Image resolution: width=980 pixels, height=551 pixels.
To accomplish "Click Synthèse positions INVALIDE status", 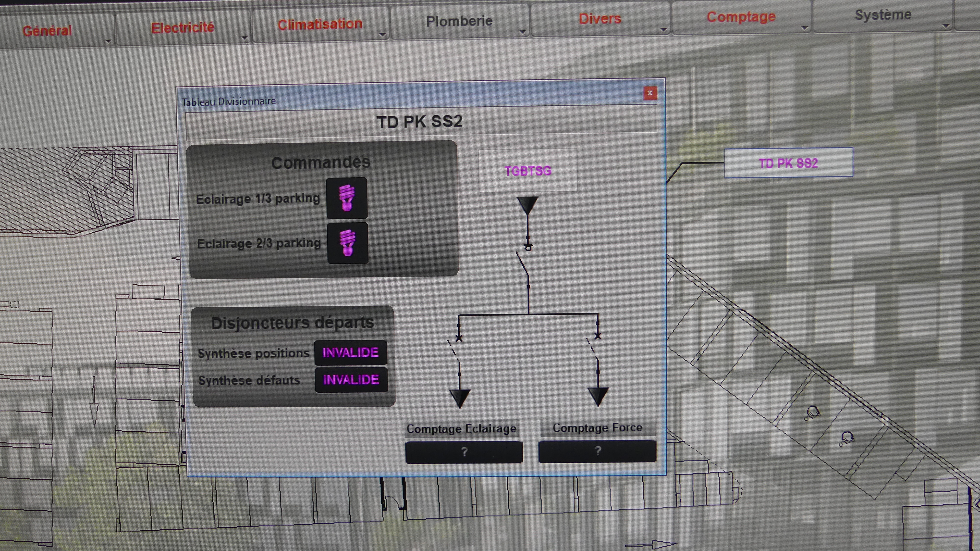I will click(350, 352).
